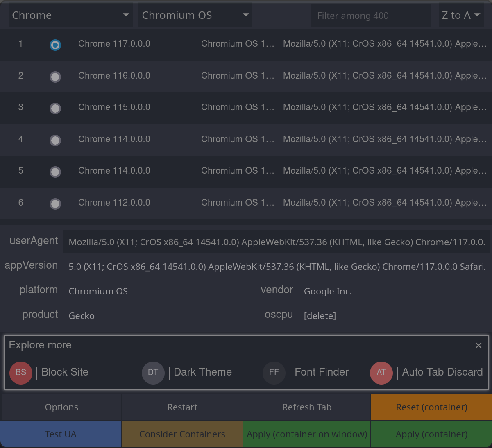Open the Chromium OS platform dropdown
The height and width of the screenshot is (448, 492).
(x=195, y=16)
